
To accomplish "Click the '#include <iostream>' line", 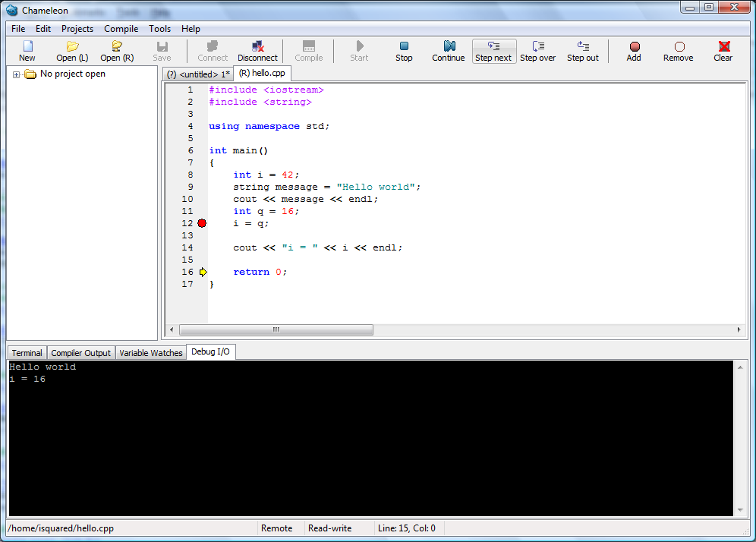I will pos(266,90).
